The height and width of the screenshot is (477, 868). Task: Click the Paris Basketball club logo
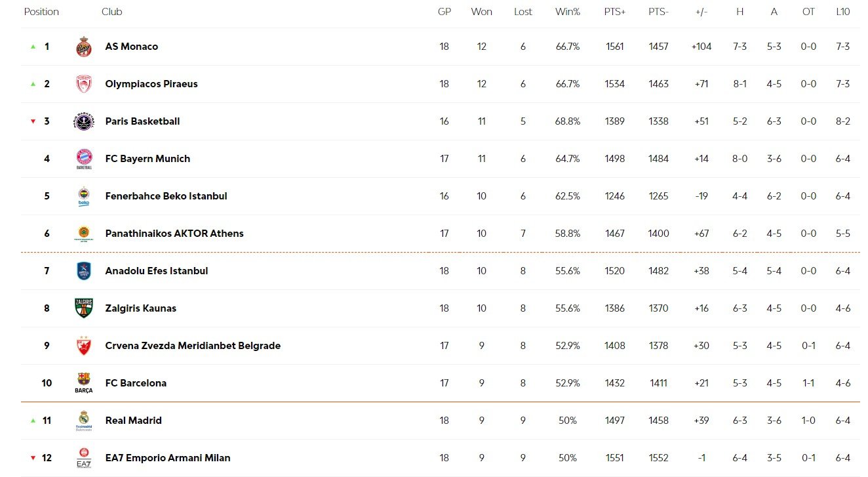pos(84,121)
